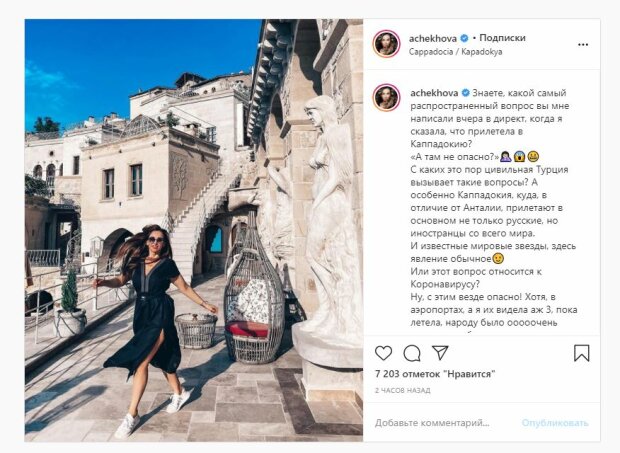Open Cappadocia / Kapadokya location link
Viewport: 620px width, 453px height.
(x=456, y=52)
